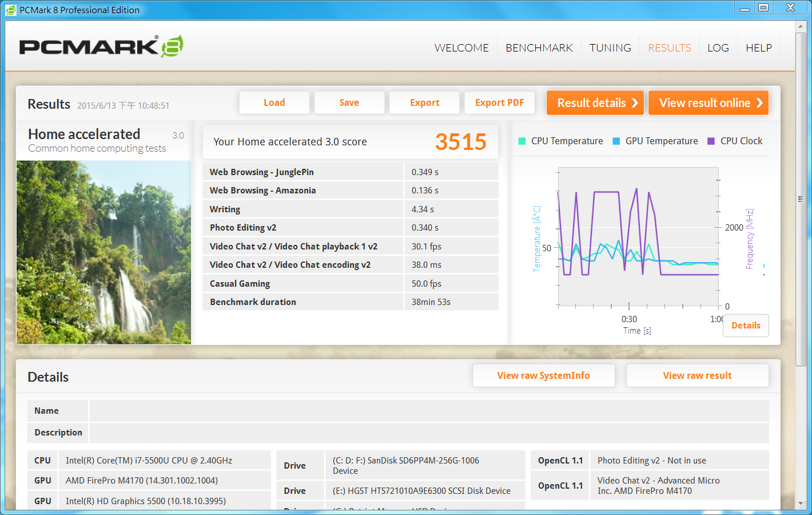Click the Writing result row
Image resolution: width=812 pixels, height=515 pixels.
click(351, 209)
